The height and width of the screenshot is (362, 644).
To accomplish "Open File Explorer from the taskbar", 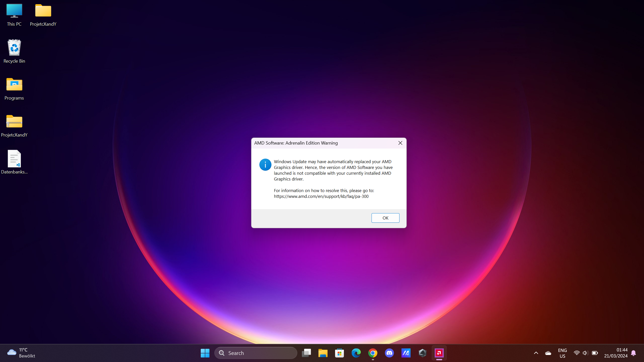I will click(x=323, y=353).
